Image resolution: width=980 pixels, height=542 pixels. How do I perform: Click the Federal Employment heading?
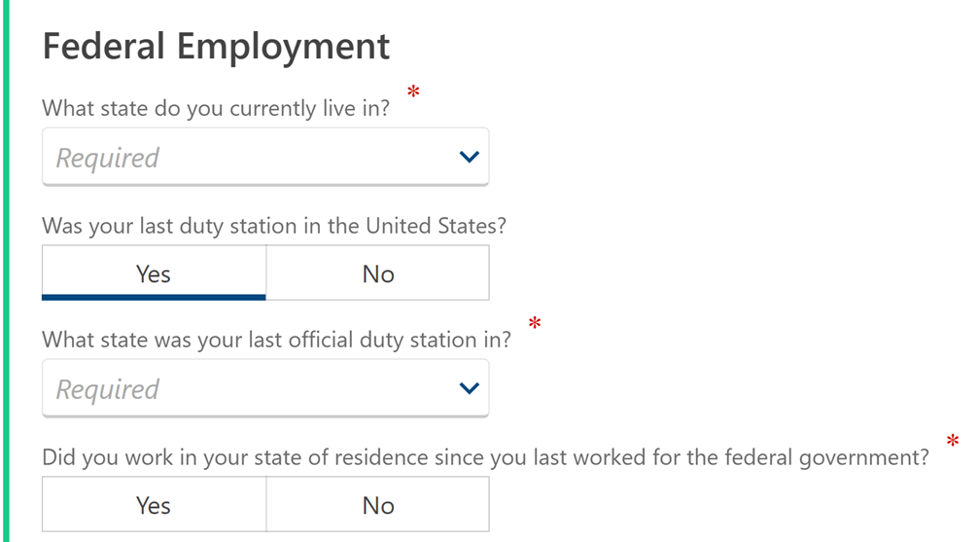(216, 46)
